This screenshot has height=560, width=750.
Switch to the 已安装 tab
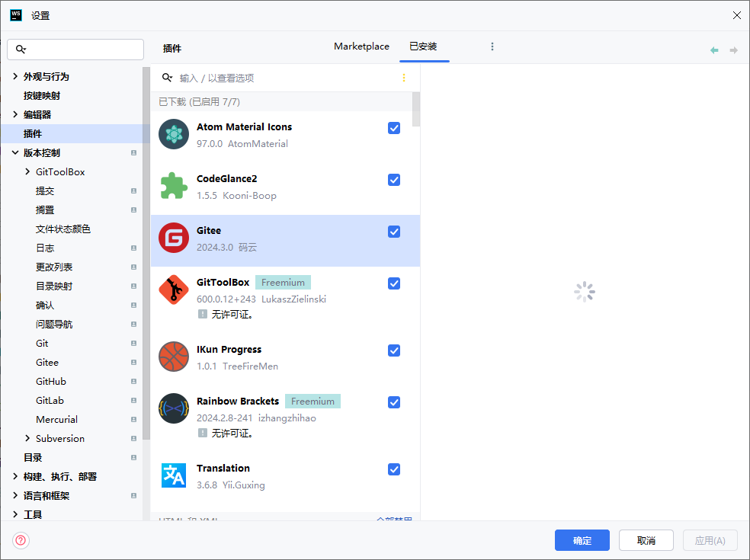[x=423, y=46]
